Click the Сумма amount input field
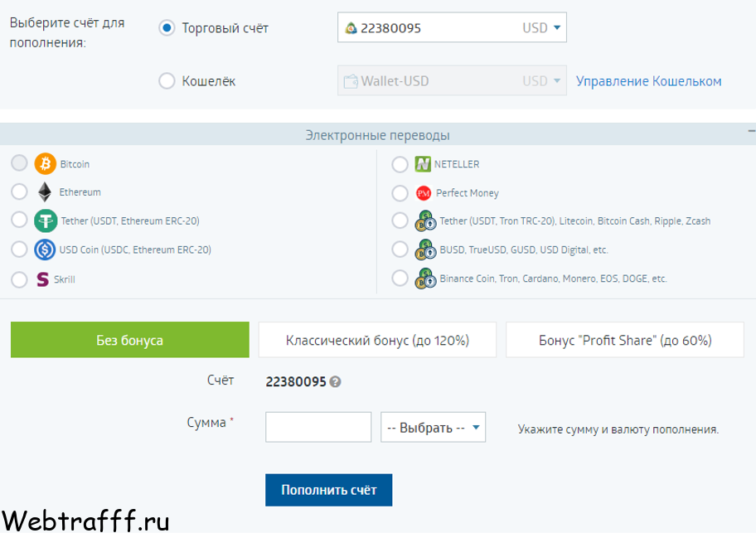 point(318,427)
